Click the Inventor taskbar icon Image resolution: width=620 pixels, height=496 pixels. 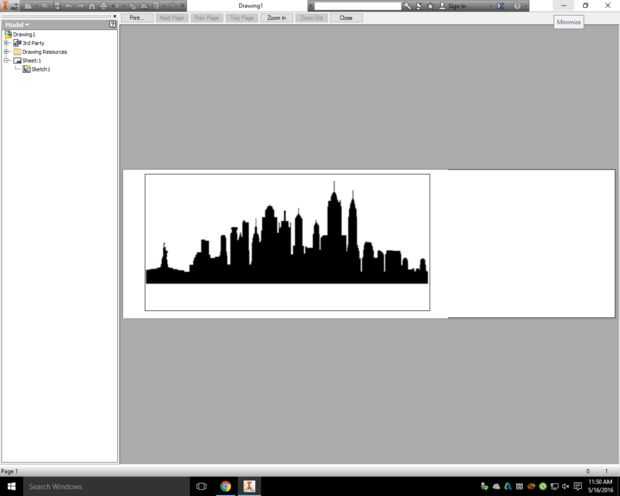[x=249, y=487]
